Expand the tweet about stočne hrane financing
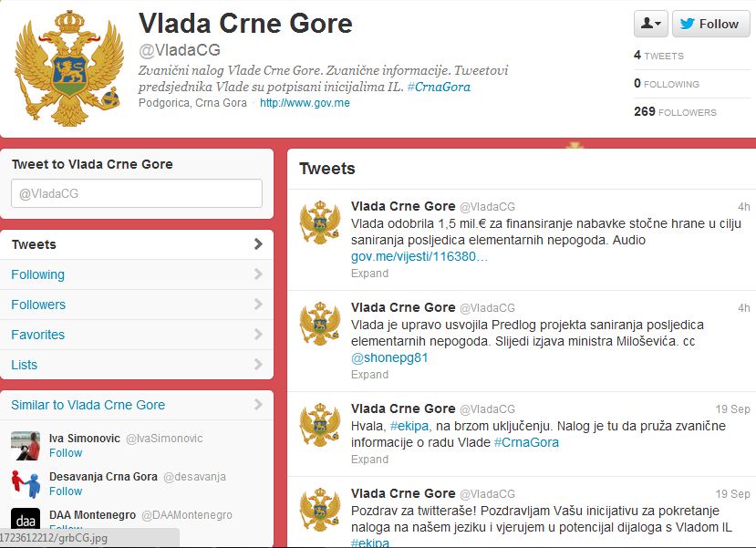The image size is (756, 548). [369, 273]
